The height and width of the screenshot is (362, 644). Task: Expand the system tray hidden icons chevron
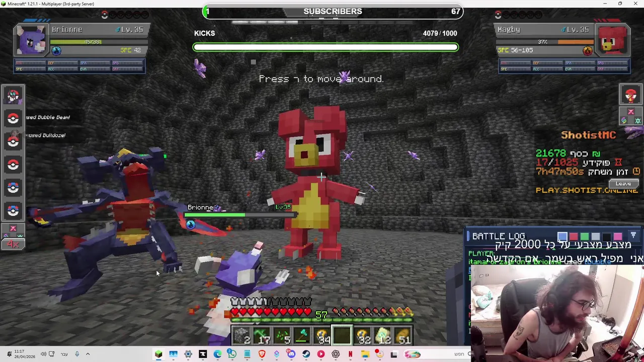click(x=88, y=354)
